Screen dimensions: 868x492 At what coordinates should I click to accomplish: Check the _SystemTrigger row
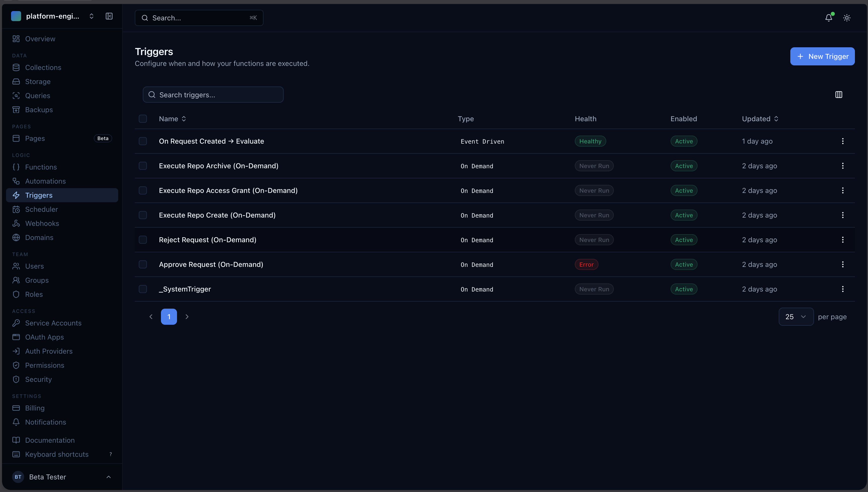(143, 289)
